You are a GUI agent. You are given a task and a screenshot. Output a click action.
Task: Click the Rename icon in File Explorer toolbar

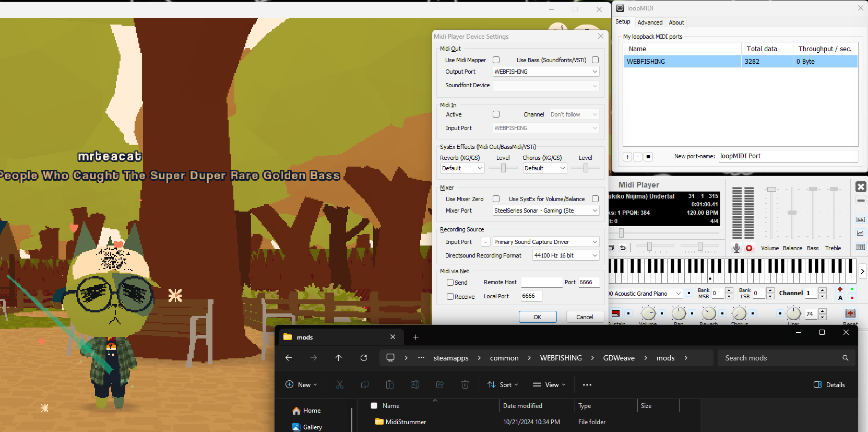coord(415,385)
